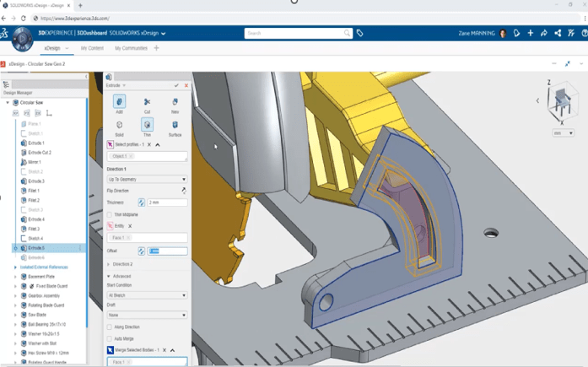Select the New body operation icon
The width and height of the screenshot is (588, 367).
click(x=175, y=102)
